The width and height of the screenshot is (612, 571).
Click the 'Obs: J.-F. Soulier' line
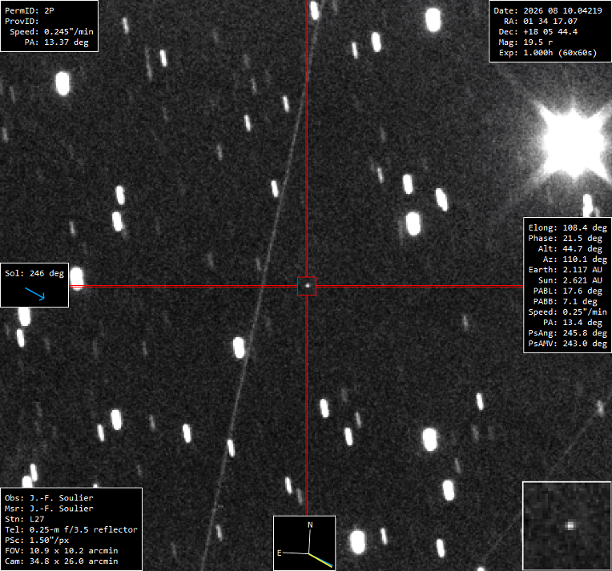click(x=49, y=498)
